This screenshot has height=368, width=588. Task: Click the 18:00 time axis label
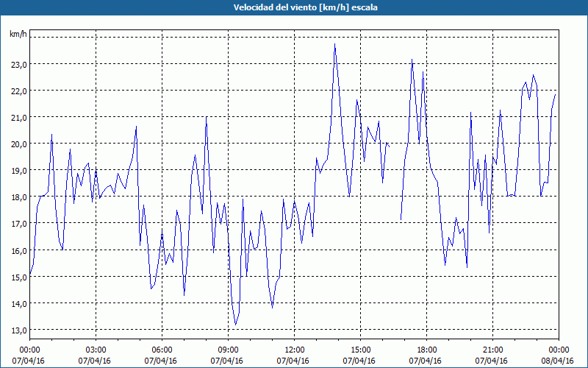click(427, 350)
